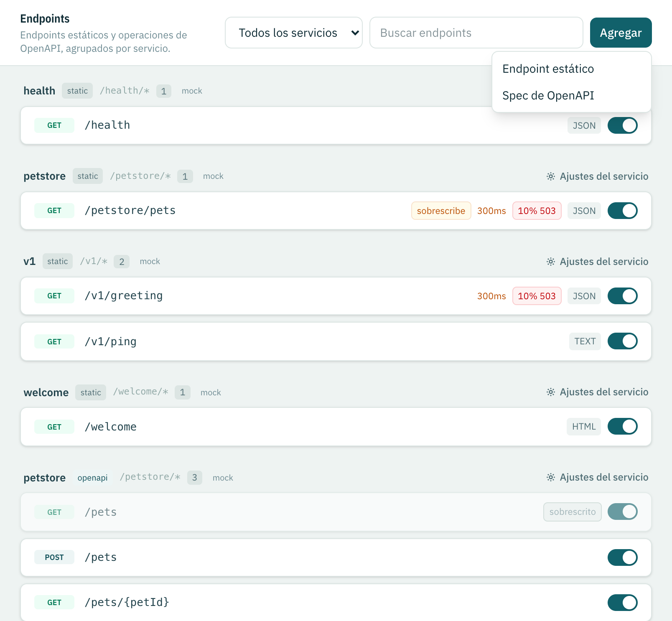
Task: Click the health service name heading
Action: point(39,91)
